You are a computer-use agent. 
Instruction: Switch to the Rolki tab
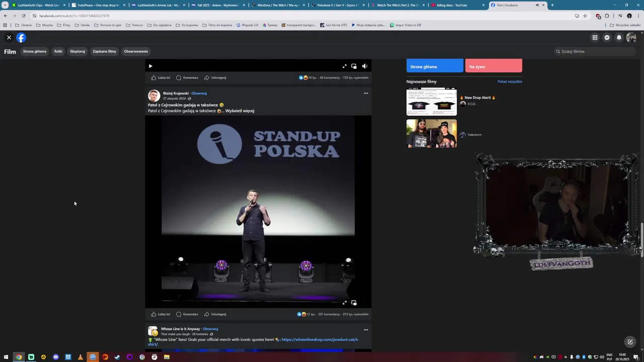click(58, 51)
